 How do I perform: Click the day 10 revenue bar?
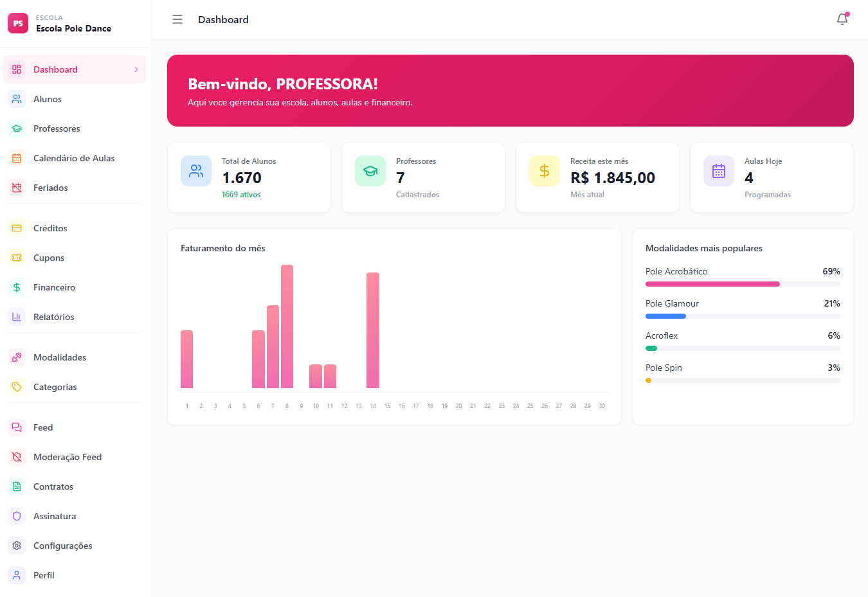(x=316, y=377)
